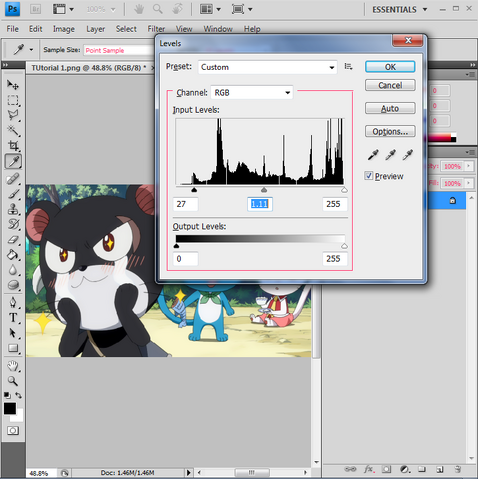This screenshot has height=479, width=478.
Task: Click the output levels black slider
Action: coord(176,246)
